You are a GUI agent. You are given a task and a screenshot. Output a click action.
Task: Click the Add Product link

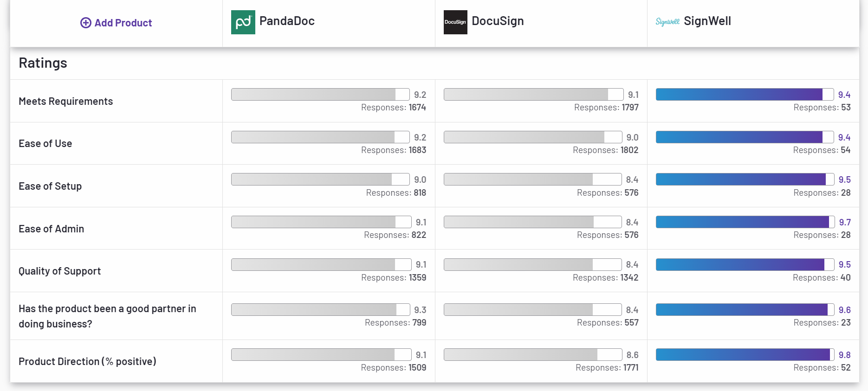click(x=123, y=23)
